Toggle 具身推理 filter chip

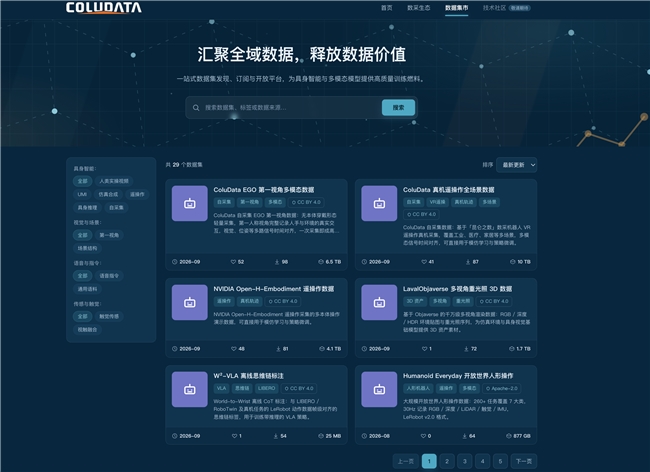coord(87,208)
